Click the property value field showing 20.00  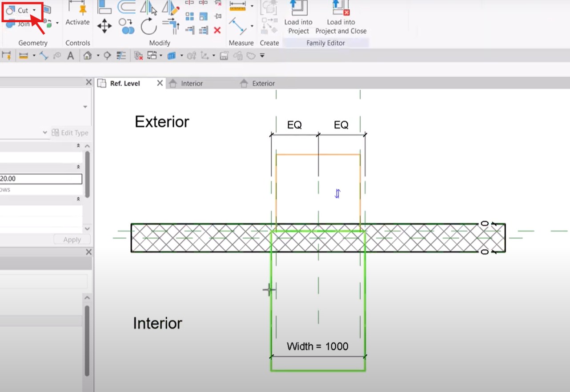click(41, 179)
